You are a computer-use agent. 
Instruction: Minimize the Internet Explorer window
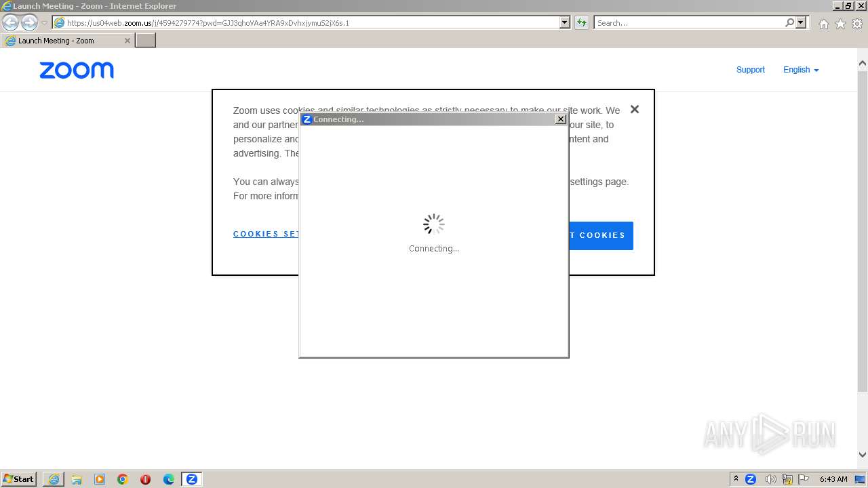pyautogui.click(x=838, y=5)
